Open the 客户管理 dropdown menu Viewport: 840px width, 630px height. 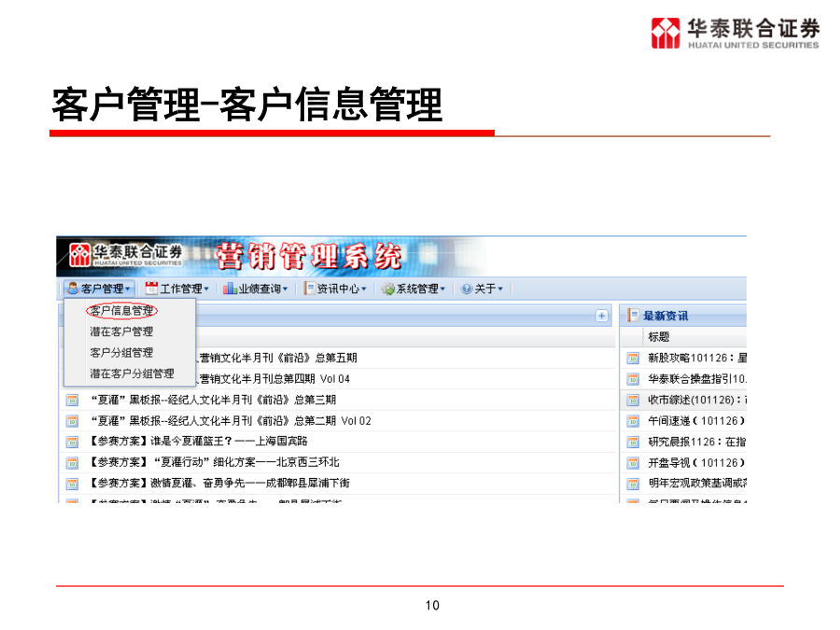pos(99,288)
